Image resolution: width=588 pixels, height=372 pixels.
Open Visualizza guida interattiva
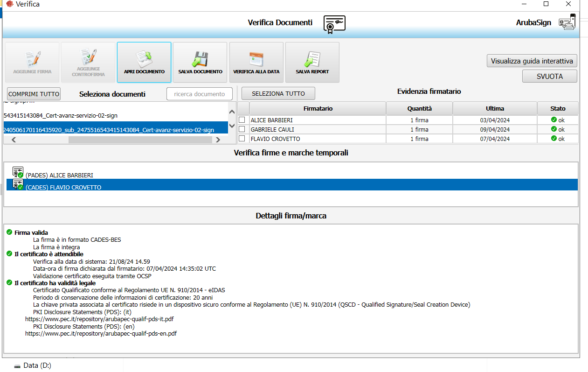[x=532, y=61]
